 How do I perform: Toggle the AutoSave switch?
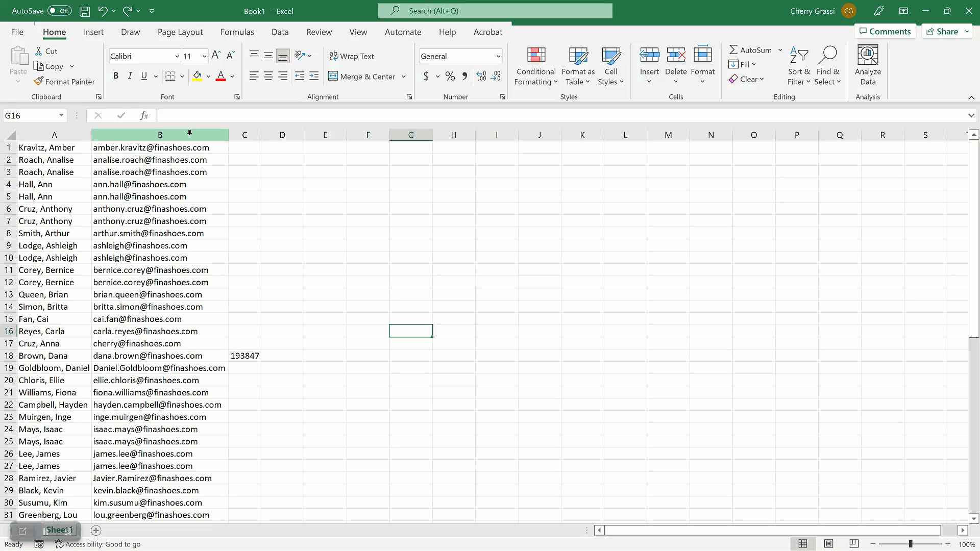point(59,11)
